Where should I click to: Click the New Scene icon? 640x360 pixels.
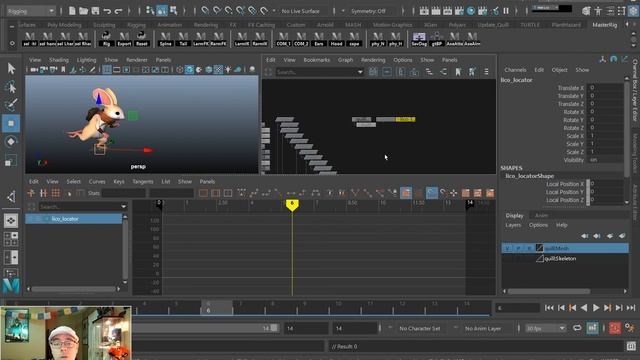[72, 11]
